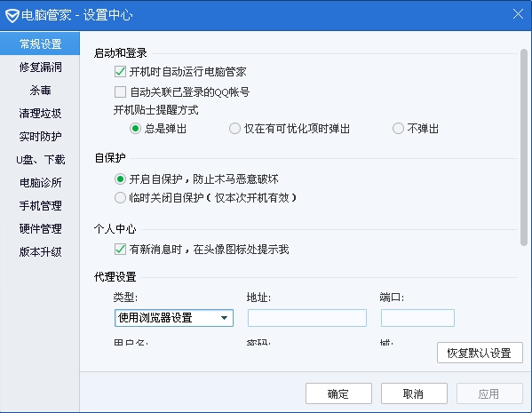The width and height of the screenshot is (532, 413).
Task: Focus the 地址 proxy address field
Action: pyautogui.click(x=307, y=318)
